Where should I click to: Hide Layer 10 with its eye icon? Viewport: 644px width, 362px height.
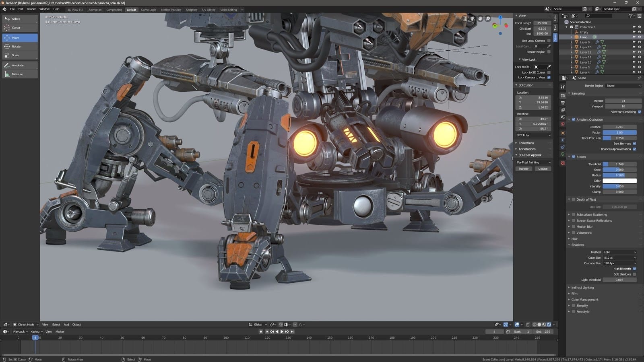(640, 47)
